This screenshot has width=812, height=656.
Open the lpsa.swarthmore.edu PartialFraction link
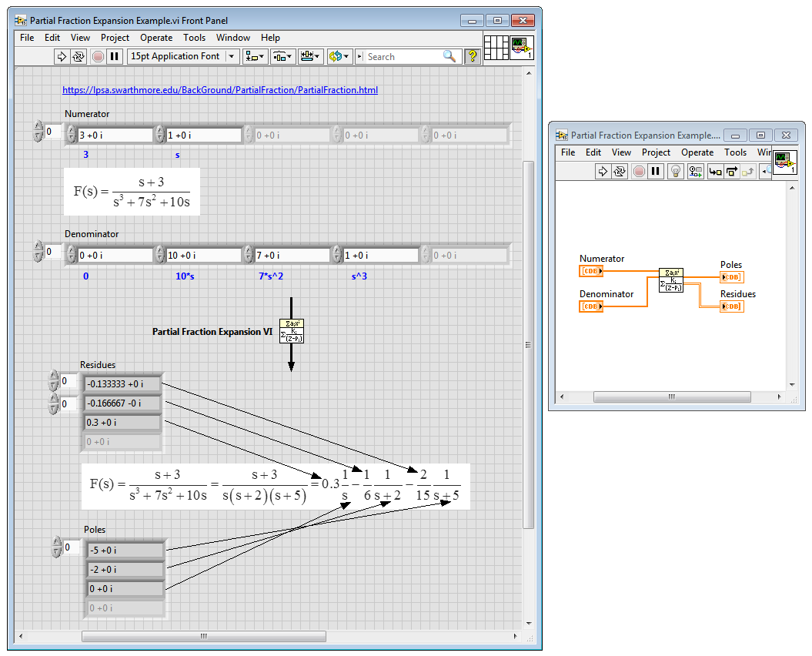coord(220,90)
